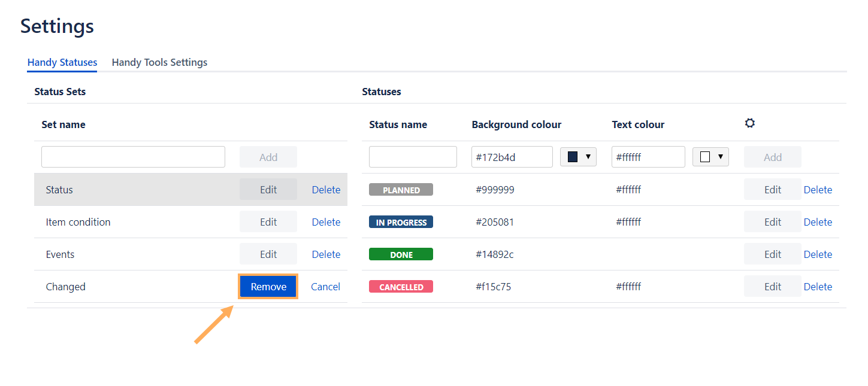Select the Handy Statuses tab
Image resolution: width=868 pixels, height=386 pixels.
(62, 62)
